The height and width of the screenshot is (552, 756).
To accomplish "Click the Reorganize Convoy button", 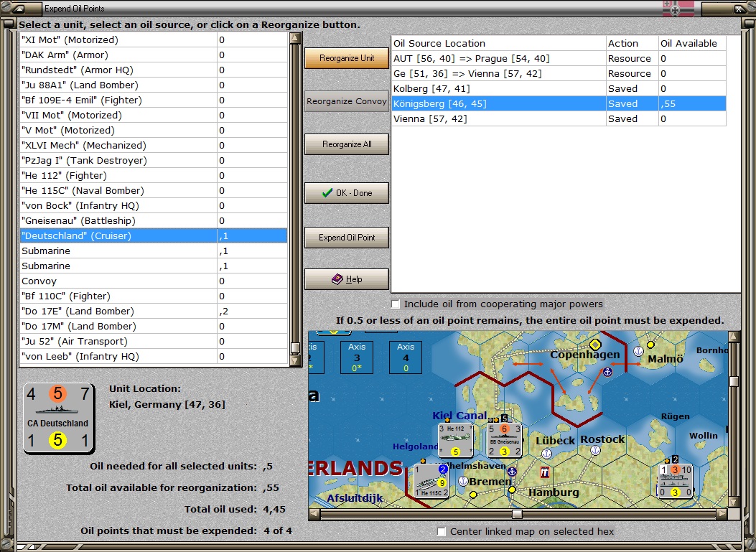I will coord(347,101).
